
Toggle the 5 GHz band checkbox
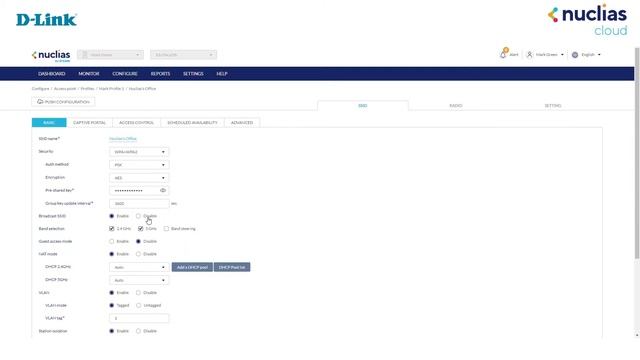(x=140, y=229)
